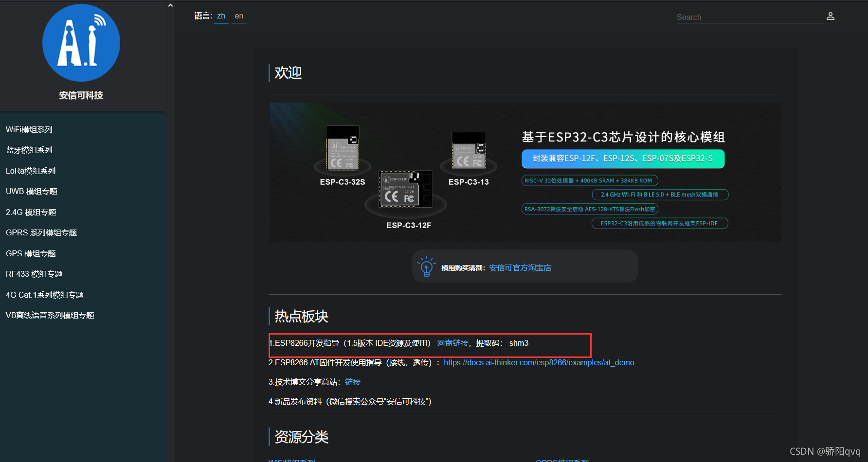868x462 pixels.
Task: Open GPRS 系列模组专题 in the sidebar
Action: click(x=41, y=232)
